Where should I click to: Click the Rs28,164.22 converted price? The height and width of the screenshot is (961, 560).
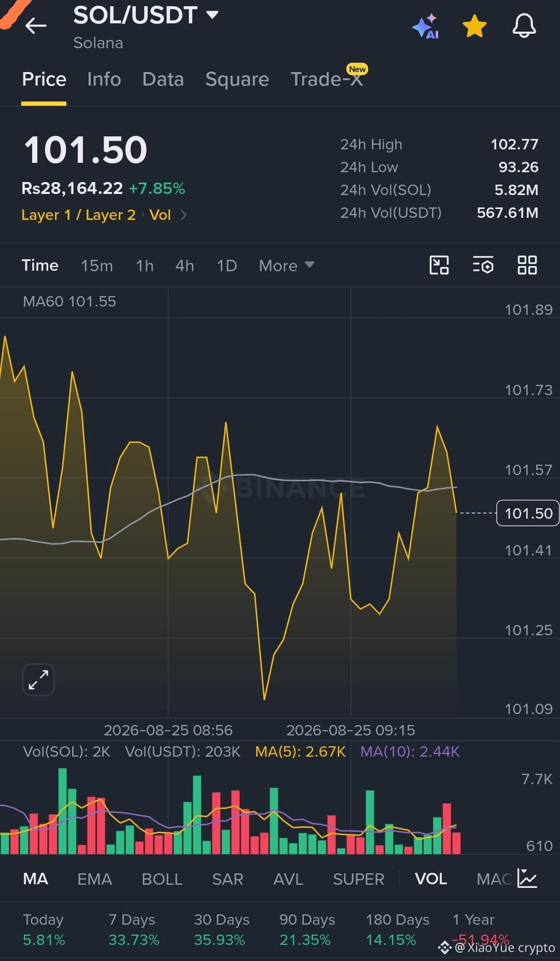(72, 188)
